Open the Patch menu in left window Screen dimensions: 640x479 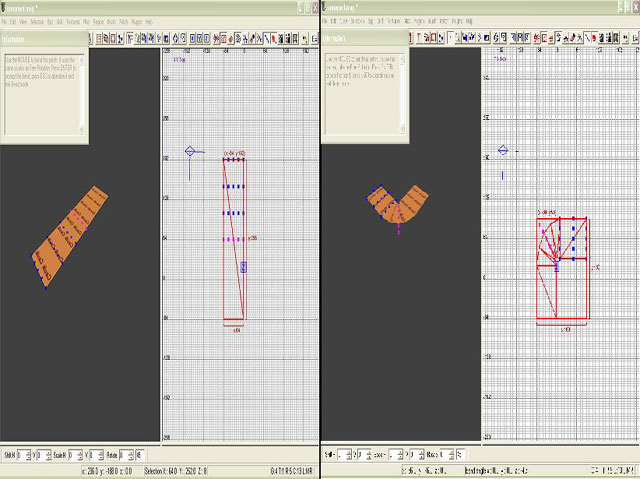(x=124, y=22)
